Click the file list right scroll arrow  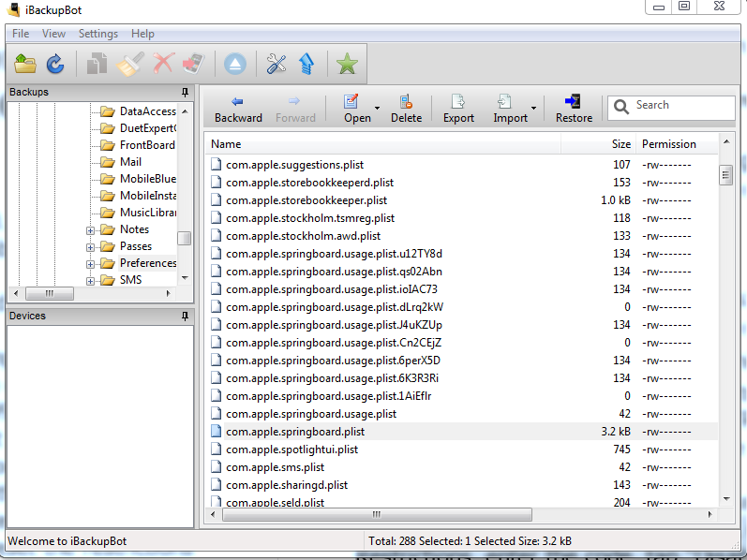tap(710, 514)
